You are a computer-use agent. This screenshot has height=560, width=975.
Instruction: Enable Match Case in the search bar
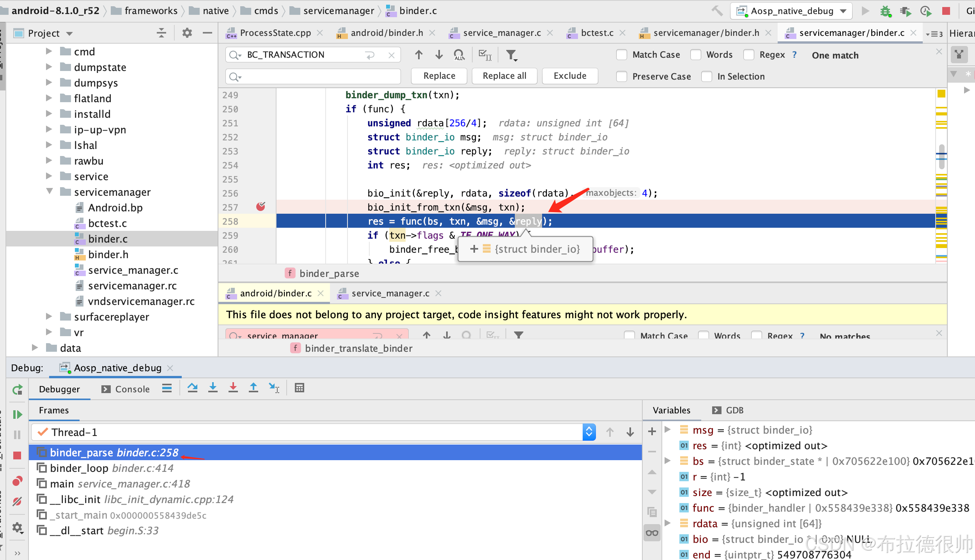coord(621,55)
